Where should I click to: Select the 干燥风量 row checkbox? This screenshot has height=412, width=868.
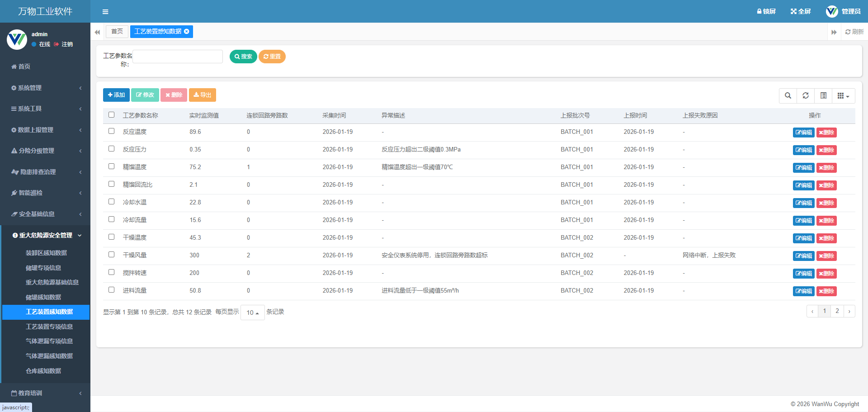click(x=112, y=255)
